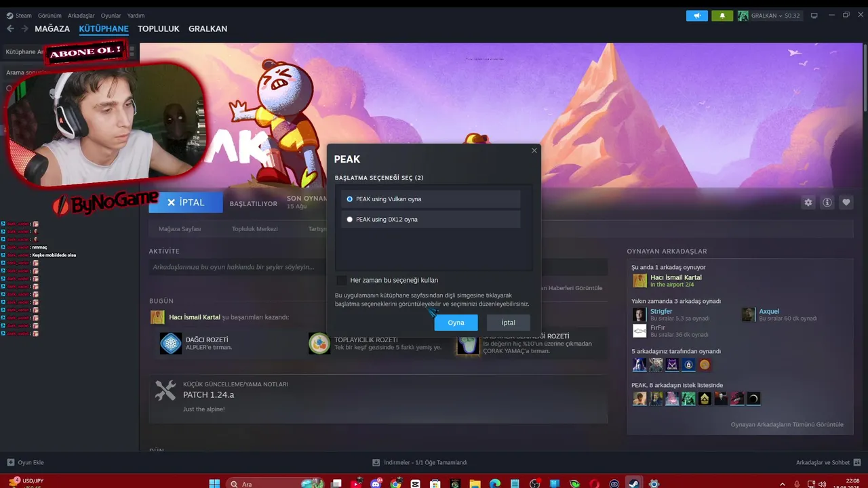Check Her zaman bu seçeneği kullan
The height and width of the screenshot is (488, 868).
342,280
